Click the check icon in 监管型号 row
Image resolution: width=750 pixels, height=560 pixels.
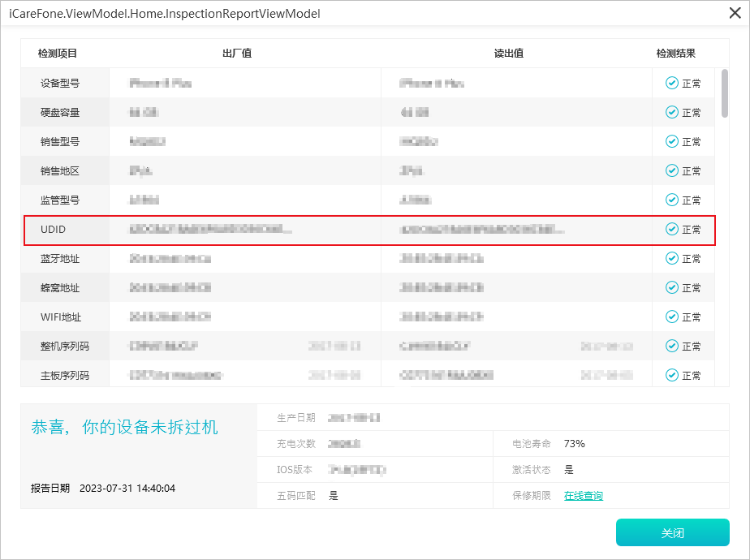click(x=671, y=200)
